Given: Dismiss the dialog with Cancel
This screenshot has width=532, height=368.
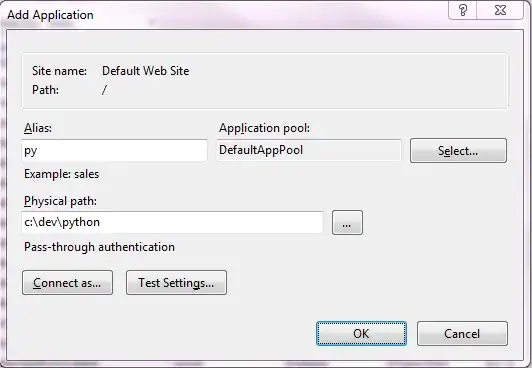Looking at the screenshot, I should (x=462, y=333).
